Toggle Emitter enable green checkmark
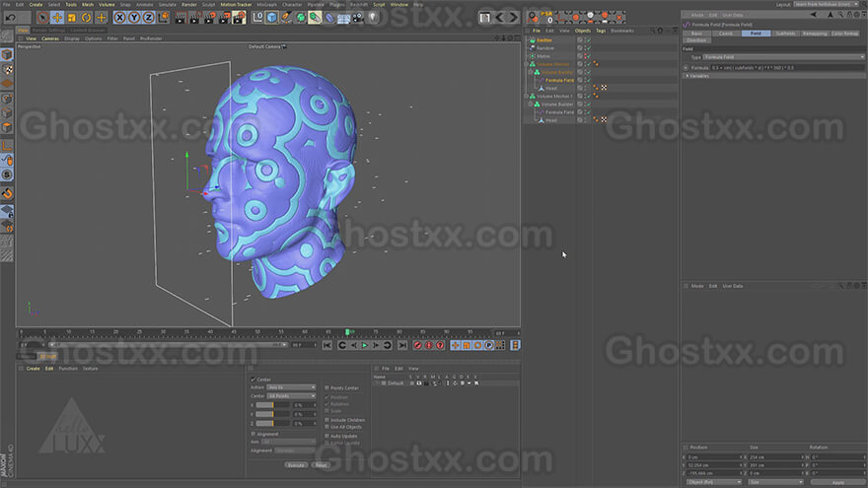Screen dimensions: 868x488 [x=589, y=40]
